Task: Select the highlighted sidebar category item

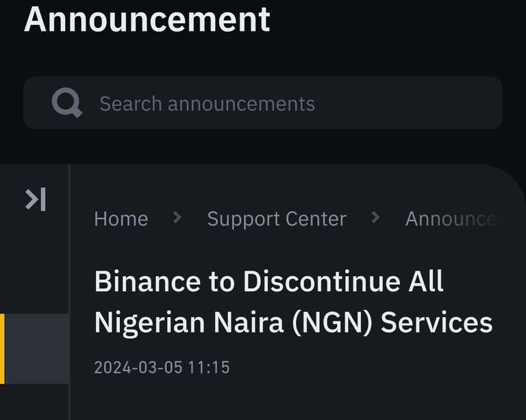Action: click(x=34, y=349)
